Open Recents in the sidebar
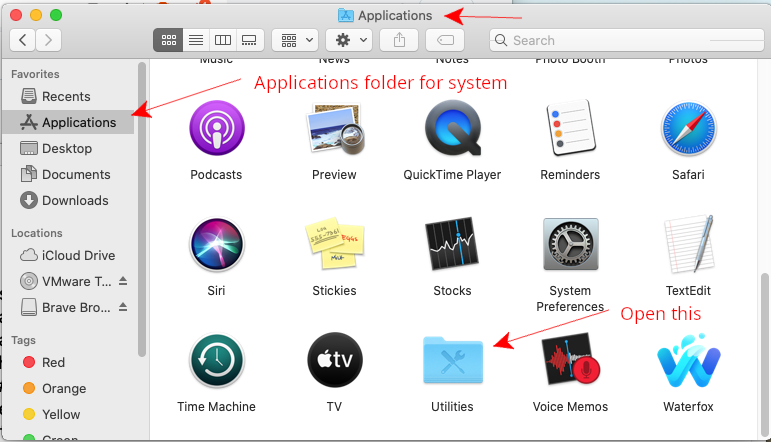Image resolution: width=771 pixels, height=442 pixels. 68,96
